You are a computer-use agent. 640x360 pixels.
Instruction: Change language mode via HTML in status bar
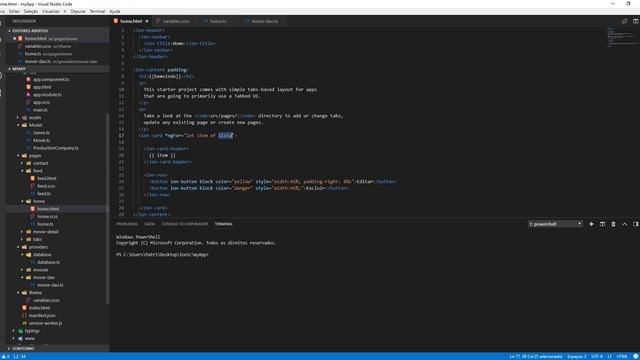622,356
